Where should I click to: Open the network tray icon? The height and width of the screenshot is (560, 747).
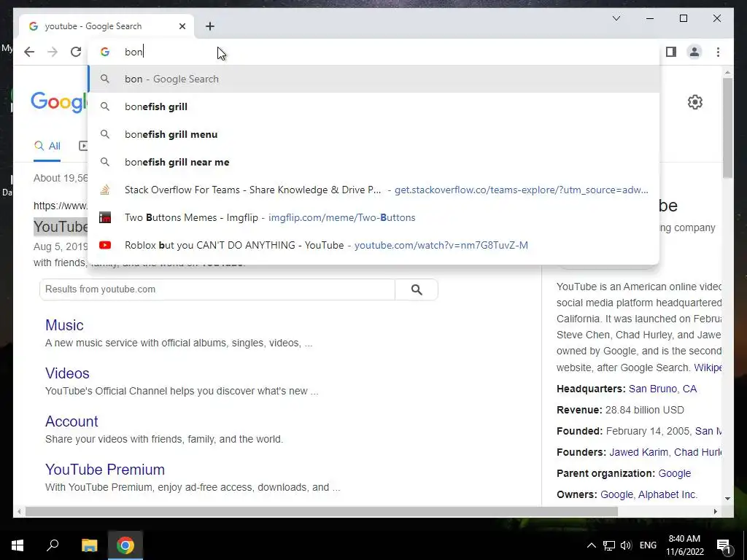[609, 545]
